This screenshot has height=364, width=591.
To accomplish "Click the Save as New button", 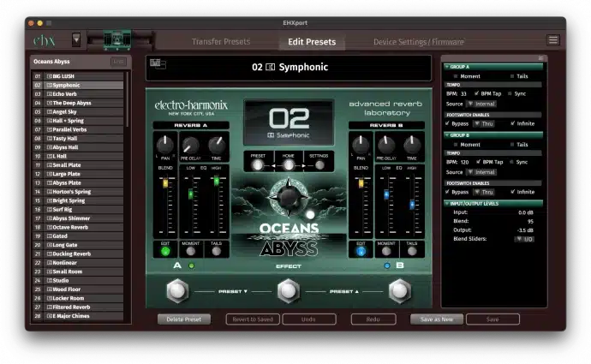I will click(x=436, y=319).
